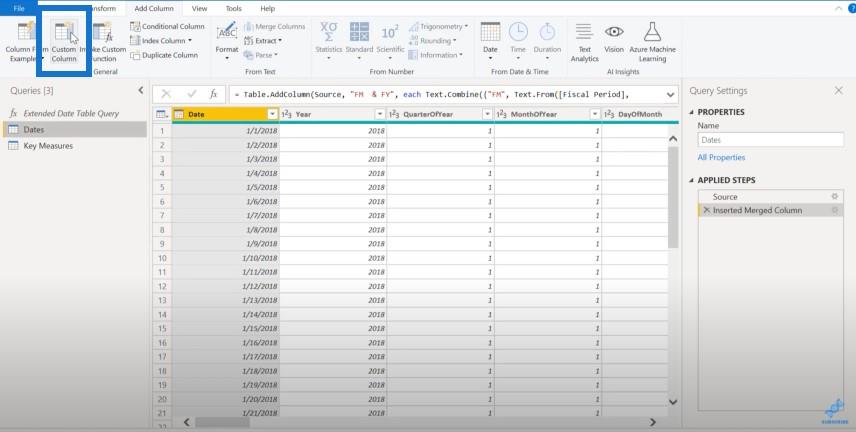Click Merge Columns
This screenshot has height=432, width=856.
tap(275, 26)
